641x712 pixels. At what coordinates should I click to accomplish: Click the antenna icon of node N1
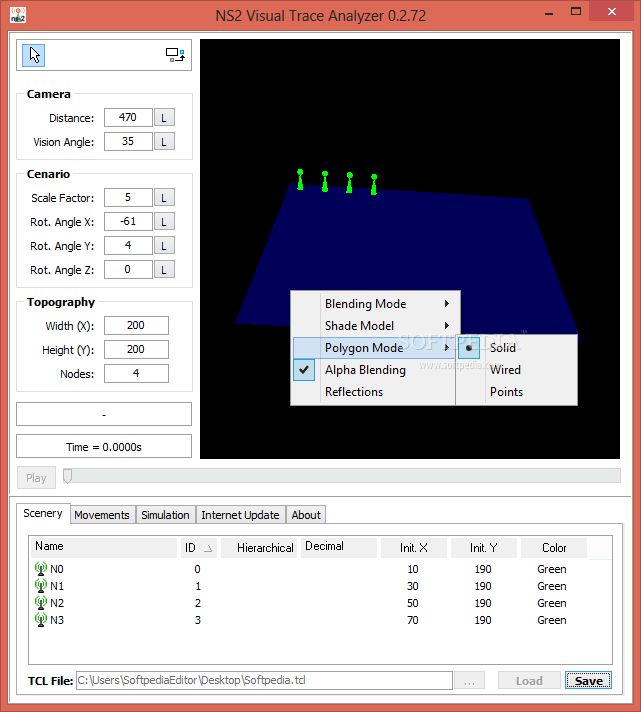pos(41,586)
